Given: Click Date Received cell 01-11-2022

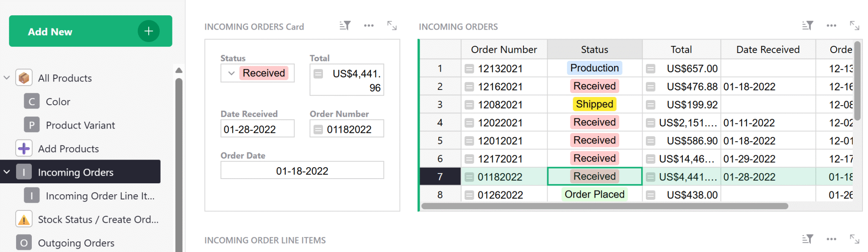Looking at the screenshot, I should tap(768, 123).
